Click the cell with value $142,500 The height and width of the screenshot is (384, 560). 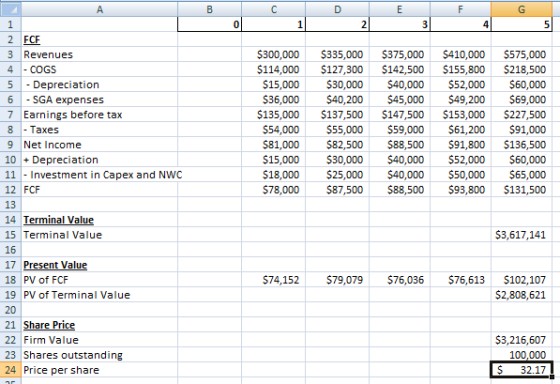click(400, 69)
